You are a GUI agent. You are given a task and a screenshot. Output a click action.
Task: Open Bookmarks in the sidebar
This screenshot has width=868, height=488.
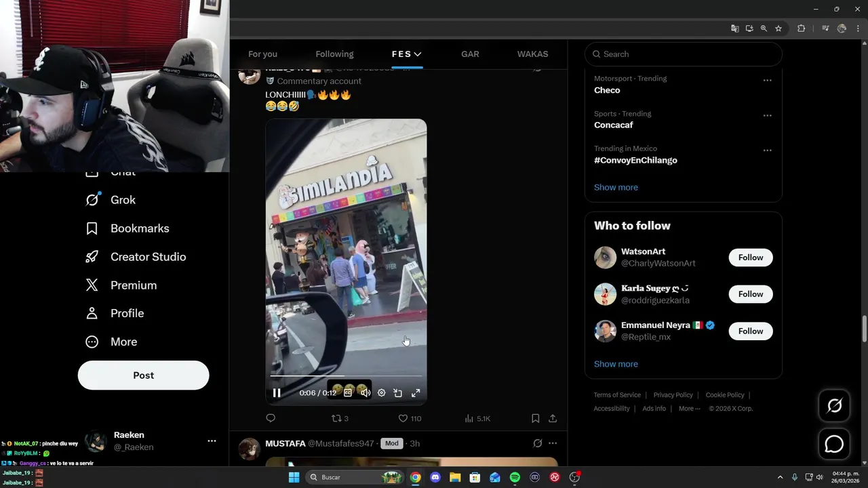pos(127,228)
